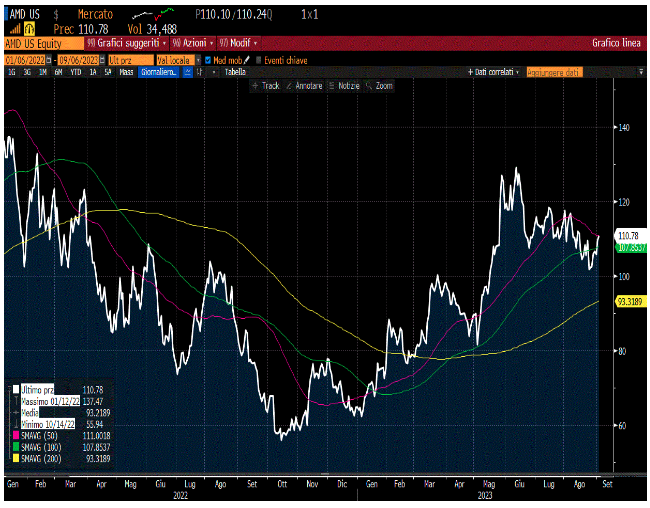Expand the Giornaliero periodicity selector

159,72
